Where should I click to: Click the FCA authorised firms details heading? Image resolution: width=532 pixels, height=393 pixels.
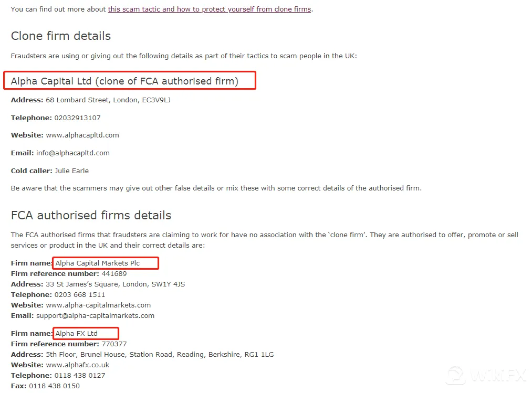(91, 215)
